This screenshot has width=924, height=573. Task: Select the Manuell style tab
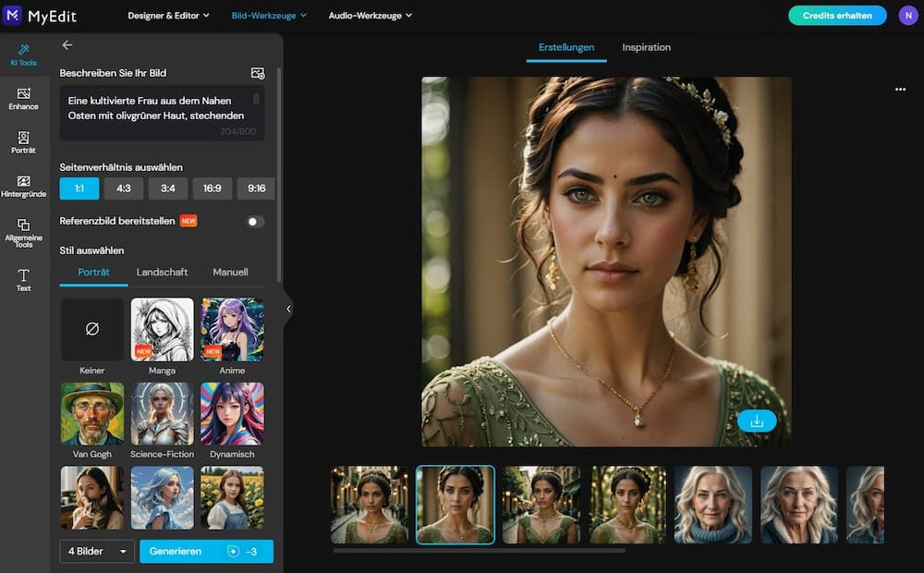(x=230, y=273)
